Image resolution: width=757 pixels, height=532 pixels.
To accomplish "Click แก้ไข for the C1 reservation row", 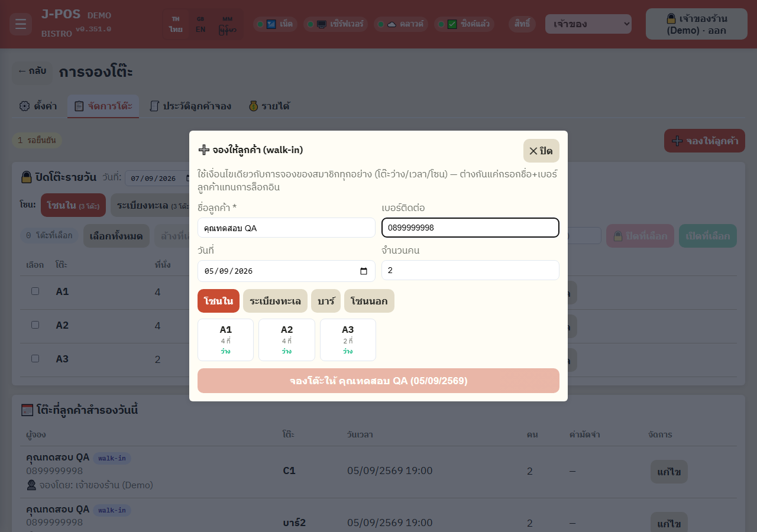I will (669, 472).
